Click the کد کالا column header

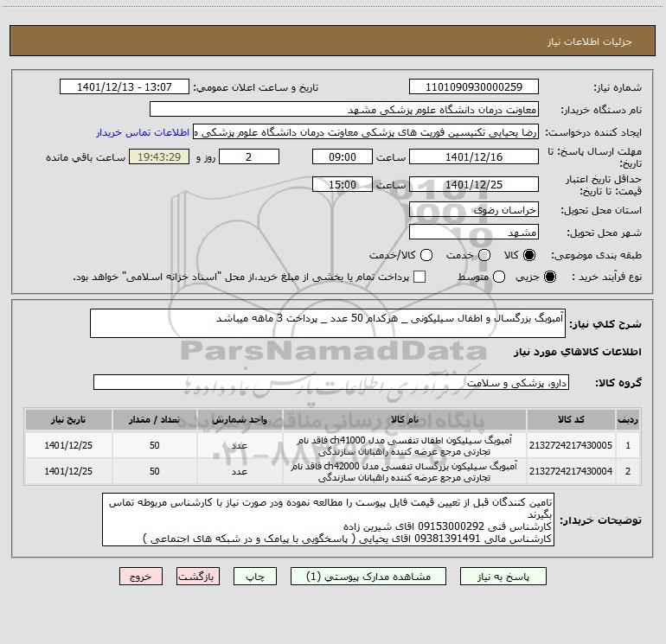(x=571, y=419)
